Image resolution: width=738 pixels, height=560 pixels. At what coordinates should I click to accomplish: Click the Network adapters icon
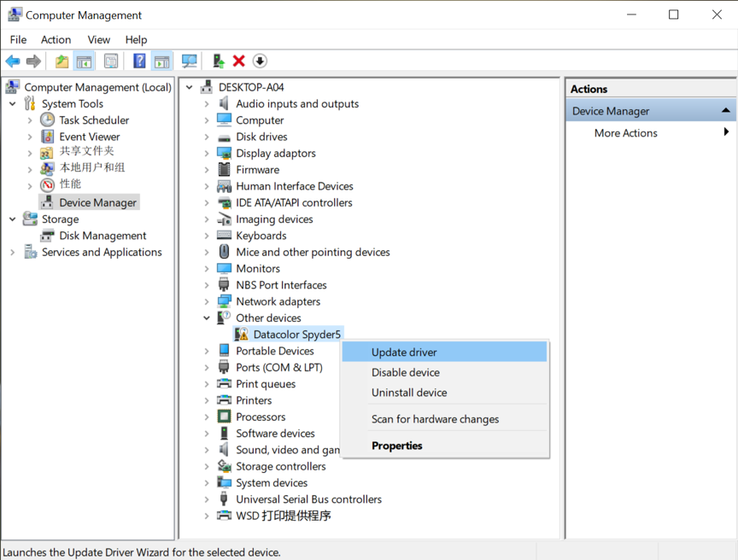(x=224, y=301)
